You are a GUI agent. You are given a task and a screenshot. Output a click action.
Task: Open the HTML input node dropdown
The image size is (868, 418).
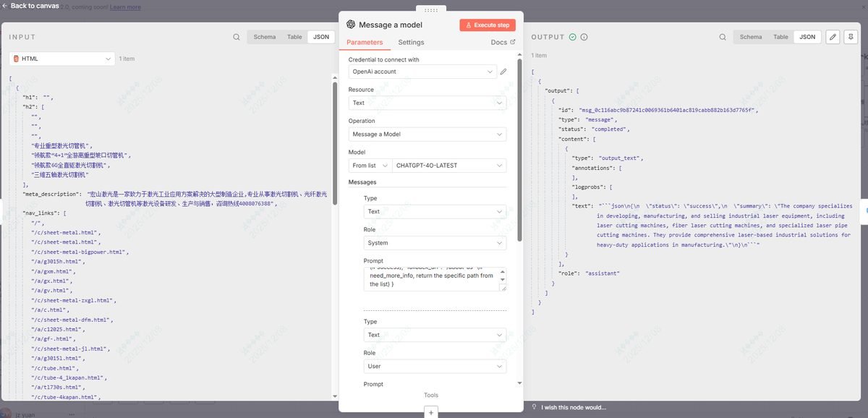(x=62, y=59)
